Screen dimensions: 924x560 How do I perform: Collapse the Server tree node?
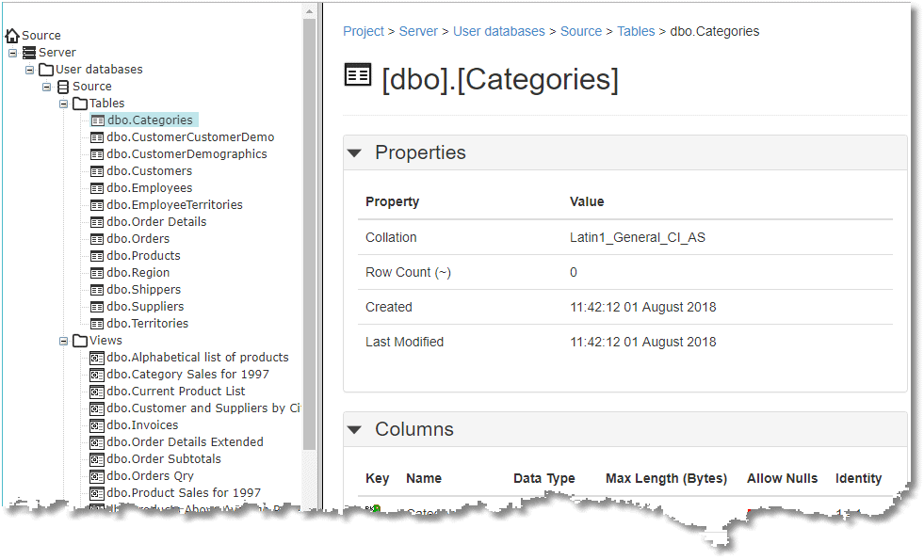(13, 53)
